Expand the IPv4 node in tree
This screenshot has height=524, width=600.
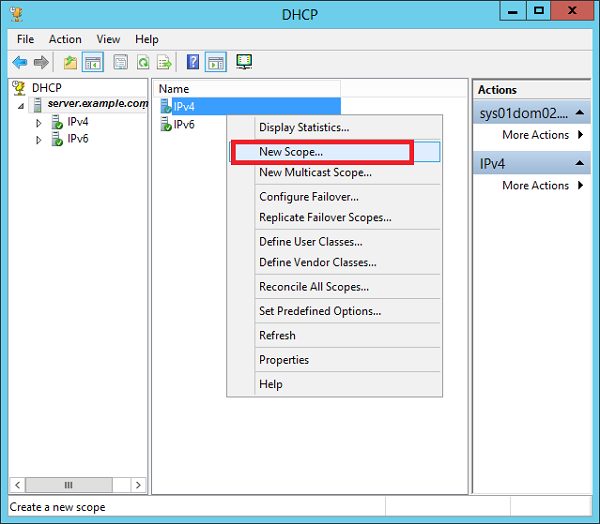38,123
